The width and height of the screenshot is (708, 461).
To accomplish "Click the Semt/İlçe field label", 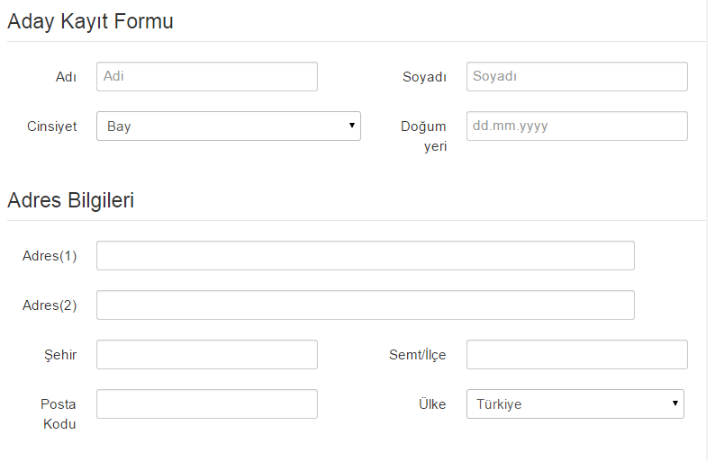I will pyautogui.click(x=416, y=354).
